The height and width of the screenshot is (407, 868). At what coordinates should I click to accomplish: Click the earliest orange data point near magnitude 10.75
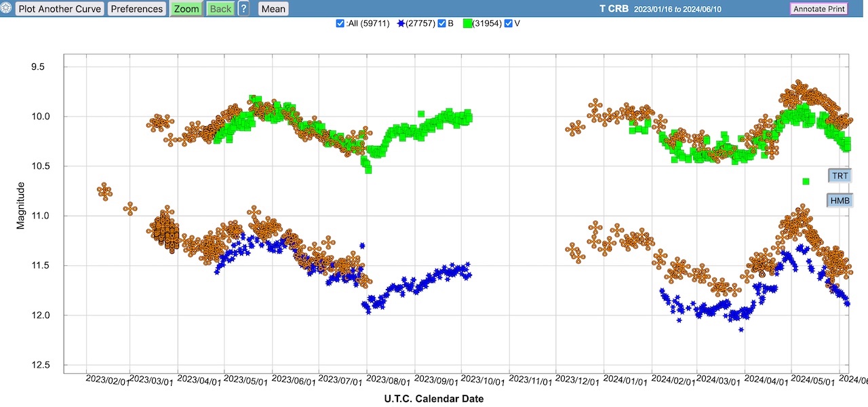click(x=104, y=191)
